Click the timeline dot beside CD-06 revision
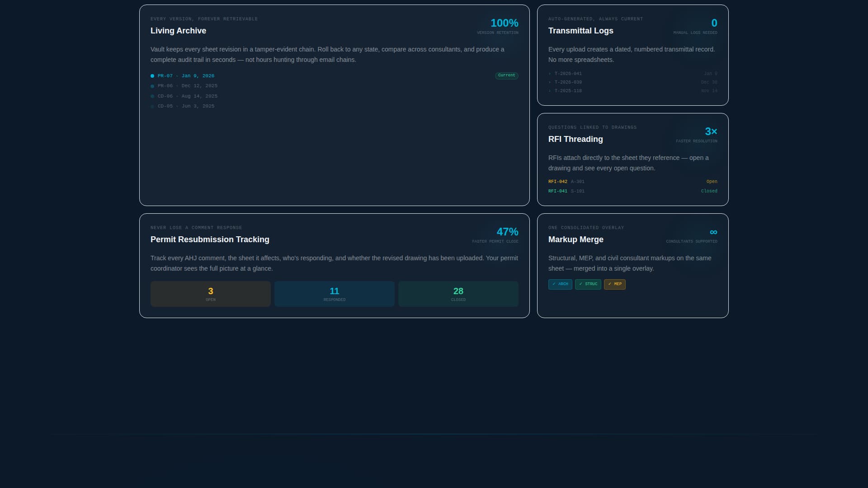The image size is (868, 488). coord(152,96)
